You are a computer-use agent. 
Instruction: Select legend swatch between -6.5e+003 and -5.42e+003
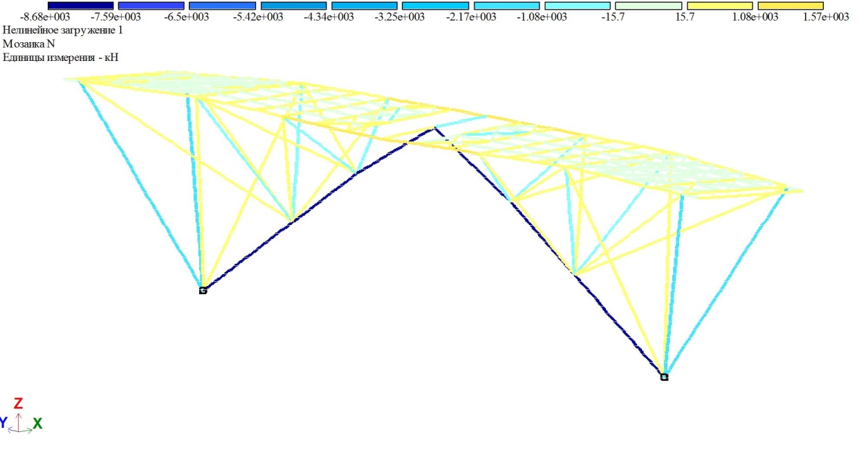tap(222, 6)
